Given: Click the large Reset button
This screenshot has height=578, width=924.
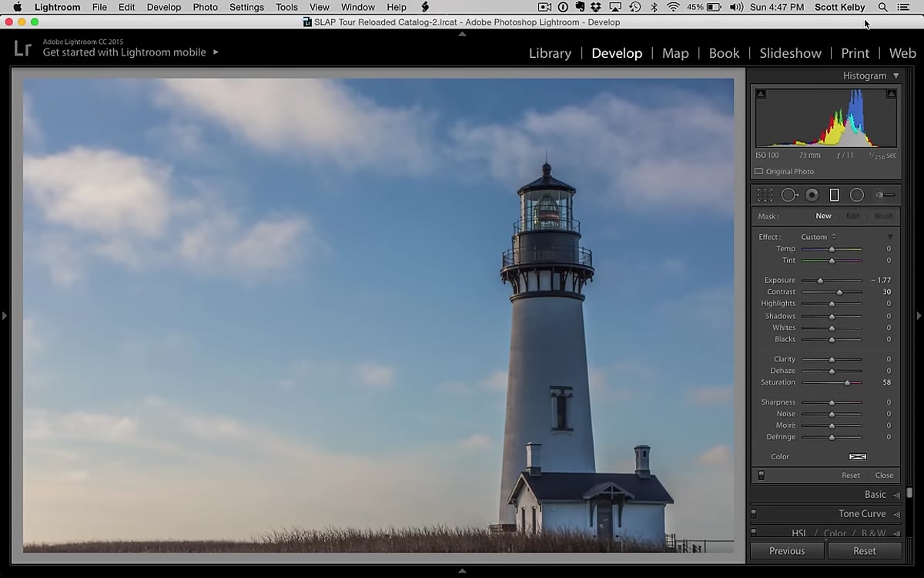Looking at the screenshot, I should [x=865, y=551].
